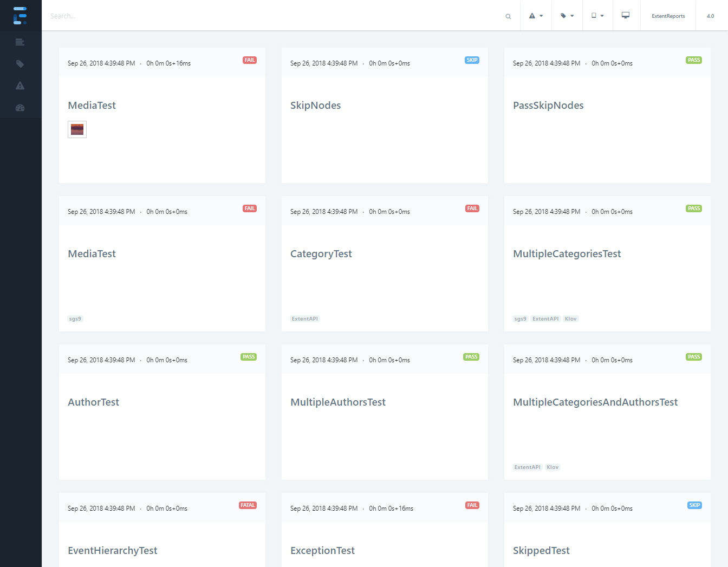Open the dashboard view from the sidebar
Image resolution: width=728 pixels, height=567 pixels.
20,108
